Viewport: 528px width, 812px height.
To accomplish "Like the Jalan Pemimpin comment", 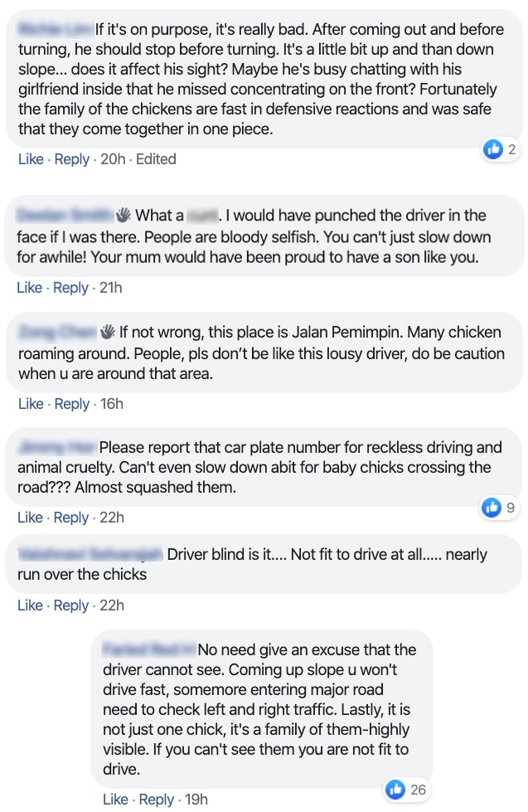I will 31,404.
